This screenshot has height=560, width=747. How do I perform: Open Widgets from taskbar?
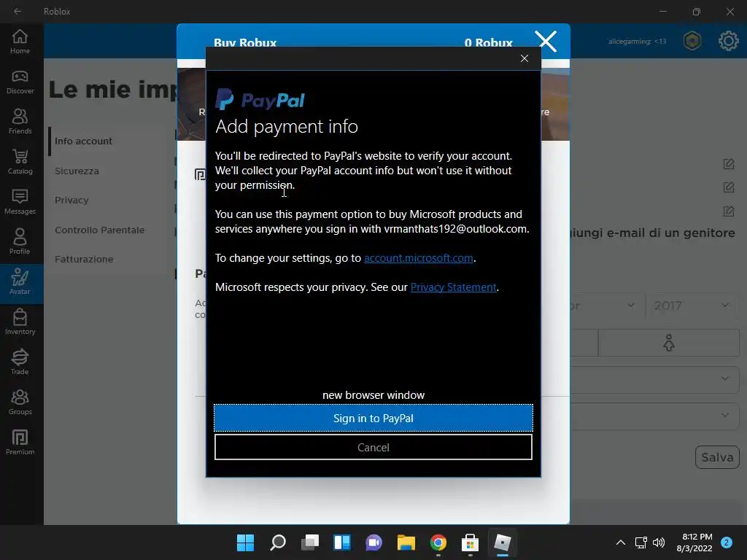(x=342, y=542)
